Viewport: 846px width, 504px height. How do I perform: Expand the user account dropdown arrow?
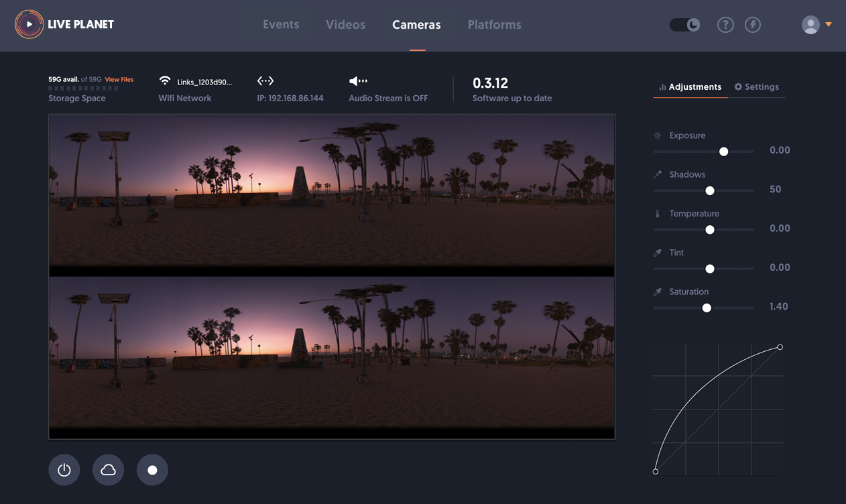coord(829,25)
